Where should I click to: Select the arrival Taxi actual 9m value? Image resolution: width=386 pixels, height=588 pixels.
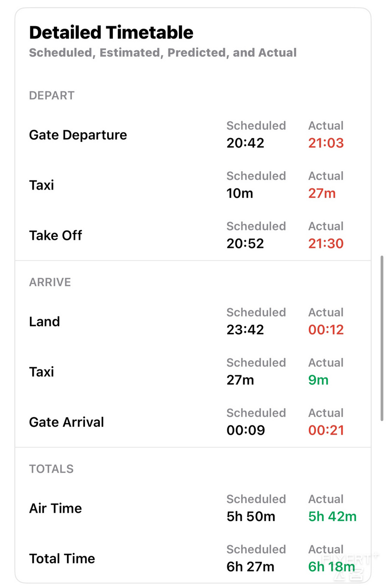click(x=318, y=380)
